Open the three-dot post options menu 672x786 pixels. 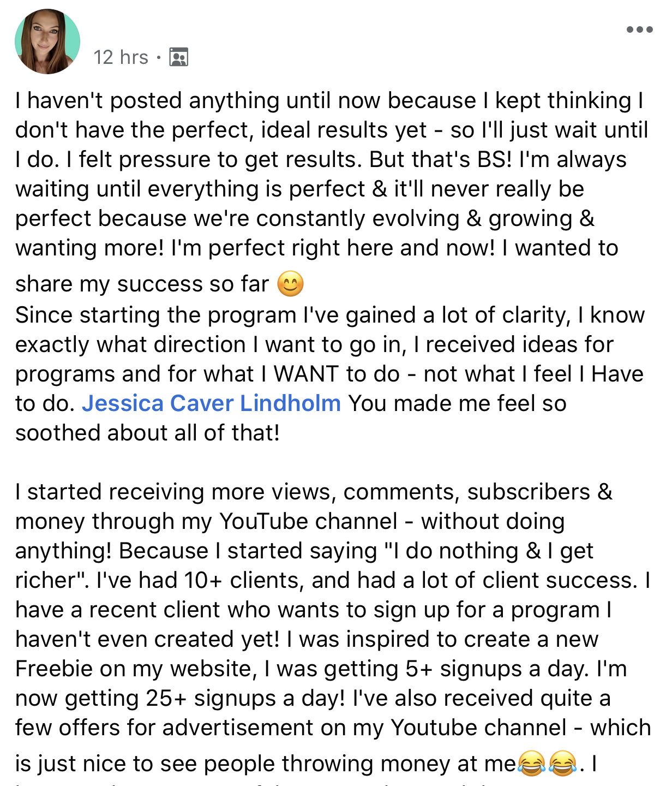639,29
